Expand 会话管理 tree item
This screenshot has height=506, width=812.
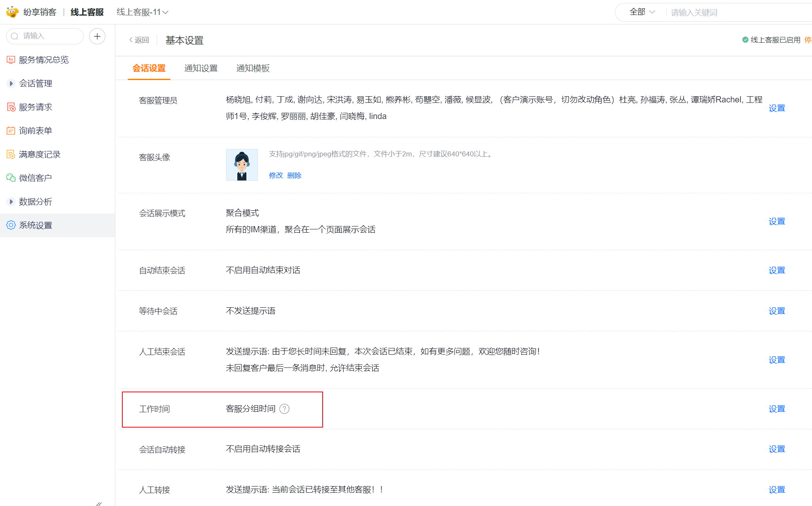11,83
